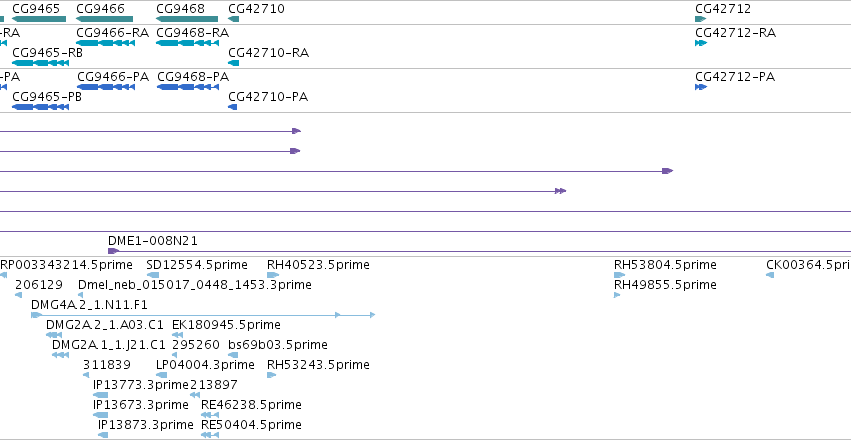Image resolution: width=851 pixels, height=440 pixels.
Task: Click the DMG4A.2_1.N11.F1 EST feature line
Action: tap(203, 315)
